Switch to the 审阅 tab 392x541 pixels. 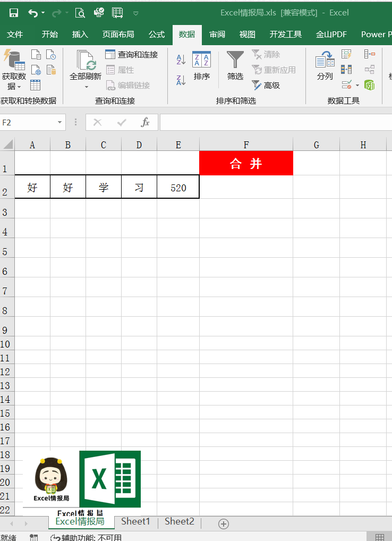(x=217, y=35)
